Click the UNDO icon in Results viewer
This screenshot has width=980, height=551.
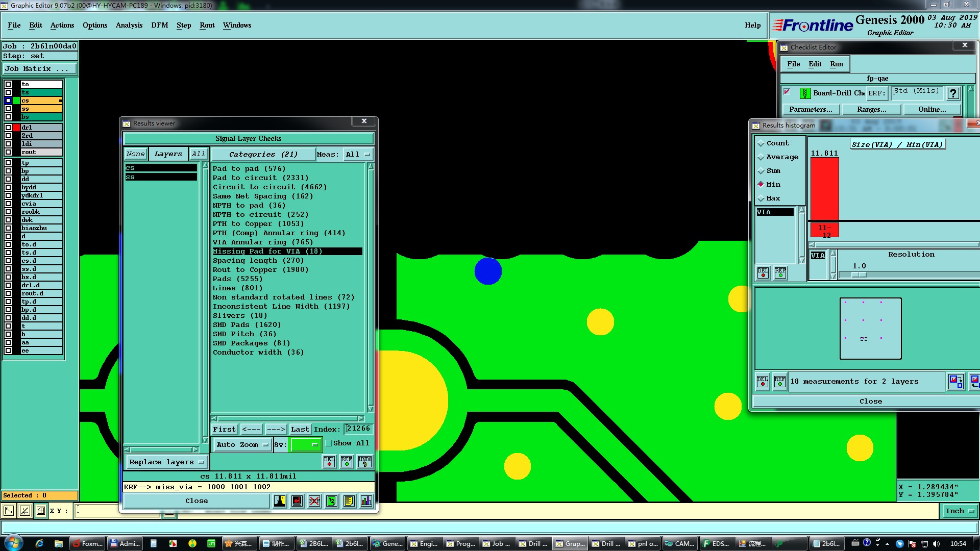[x=364, y=462]
